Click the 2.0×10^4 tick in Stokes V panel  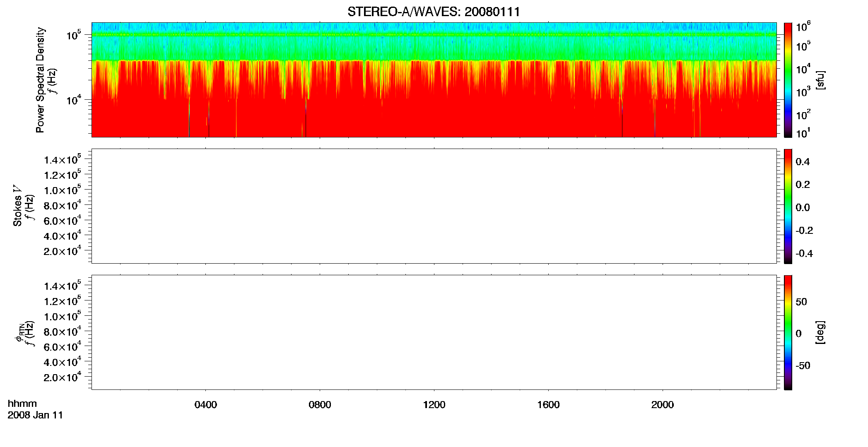point(63,251)
